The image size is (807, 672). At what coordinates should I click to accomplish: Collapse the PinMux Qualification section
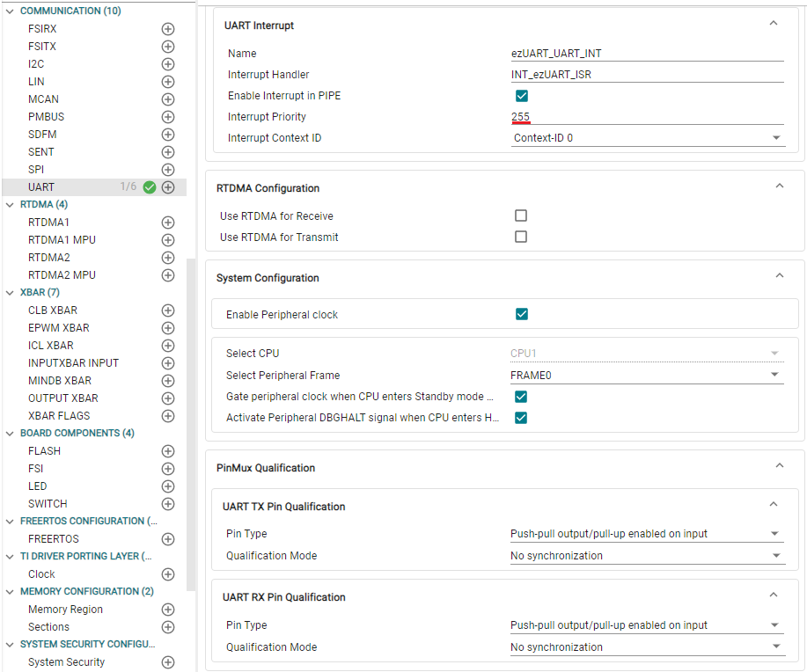click(x=779, y=465)
